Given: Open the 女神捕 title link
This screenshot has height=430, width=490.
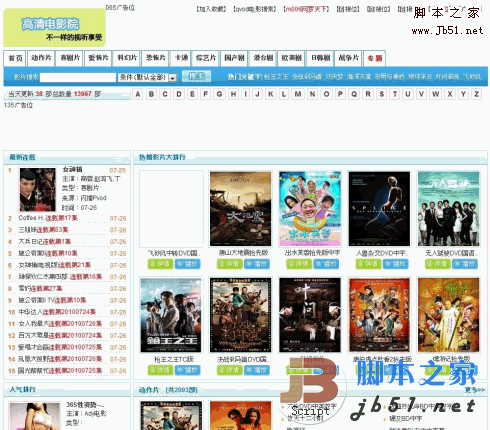Looking at the screenshot, I should 72,169.
